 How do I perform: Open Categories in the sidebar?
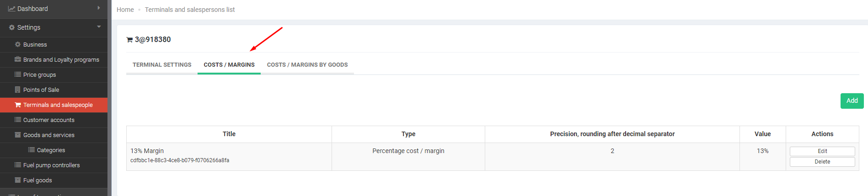coord(51,150)
